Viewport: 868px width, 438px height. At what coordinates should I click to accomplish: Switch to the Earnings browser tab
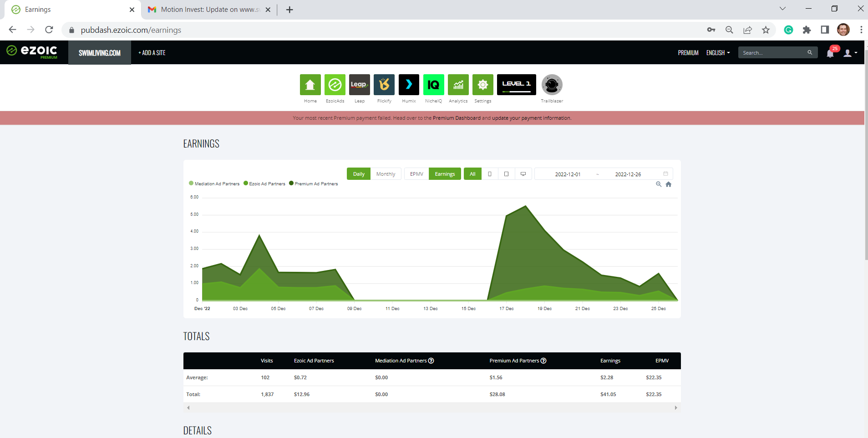[x=73, y=10]
